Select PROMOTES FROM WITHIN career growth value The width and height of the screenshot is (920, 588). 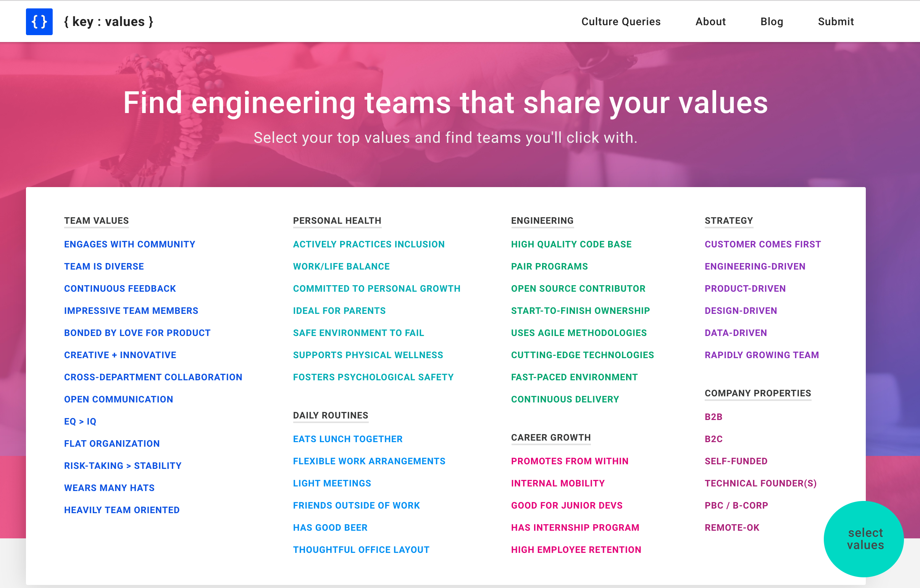click(570, 461)
